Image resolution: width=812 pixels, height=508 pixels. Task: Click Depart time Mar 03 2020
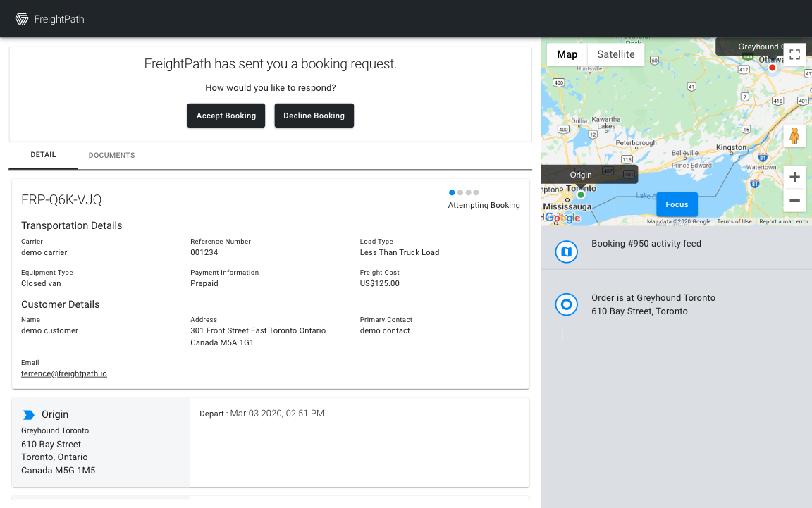click(x=277, y=414)
